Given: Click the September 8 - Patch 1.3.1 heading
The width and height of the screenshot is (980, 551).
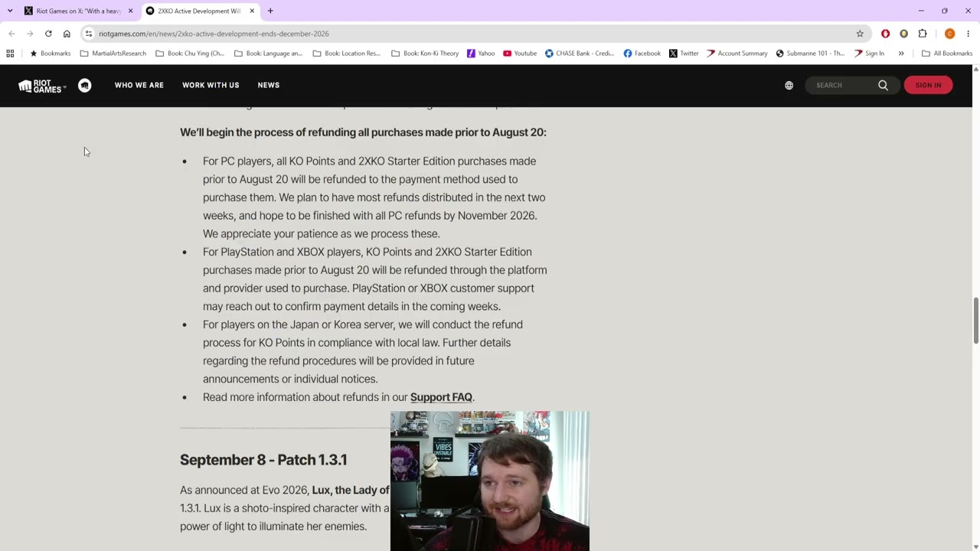Looking at the screenshot, I should [263, 460].
